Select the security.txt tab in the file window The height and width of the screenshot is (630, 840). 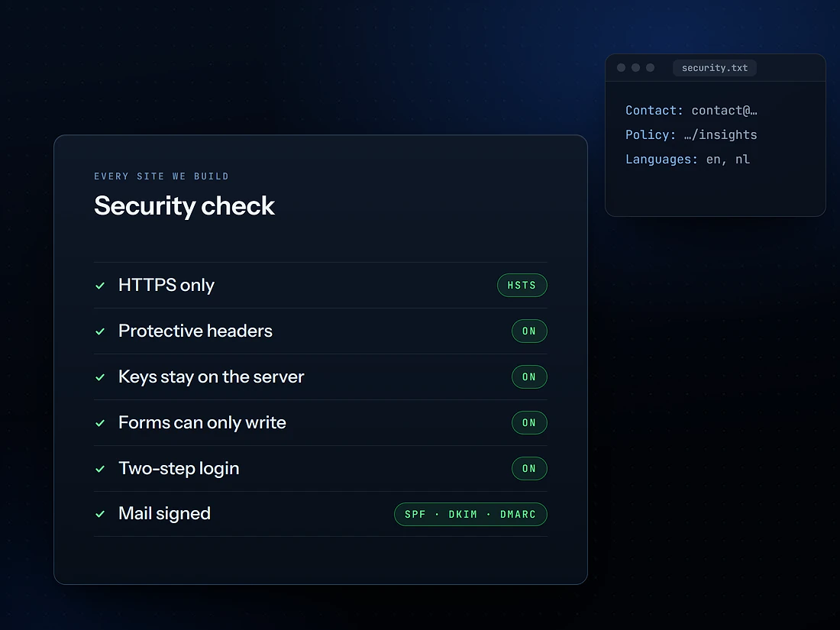(x=714, y=68)
